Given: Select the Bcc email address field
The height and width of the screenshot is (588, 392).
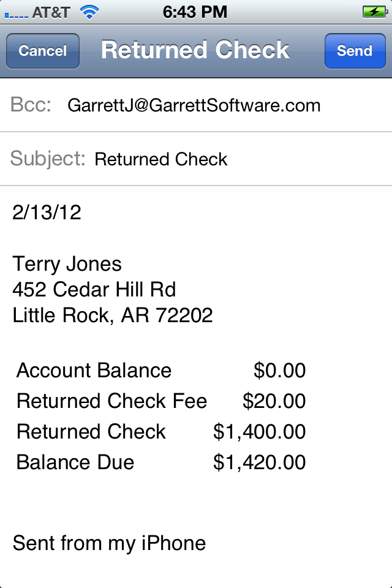Looking at the screenshot, I should coord(194,105).
